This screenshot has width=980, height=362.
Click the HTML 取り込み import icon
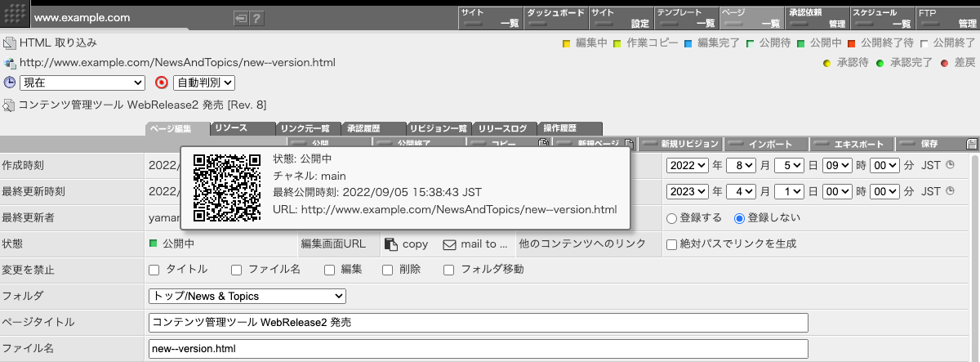point(10,42)
